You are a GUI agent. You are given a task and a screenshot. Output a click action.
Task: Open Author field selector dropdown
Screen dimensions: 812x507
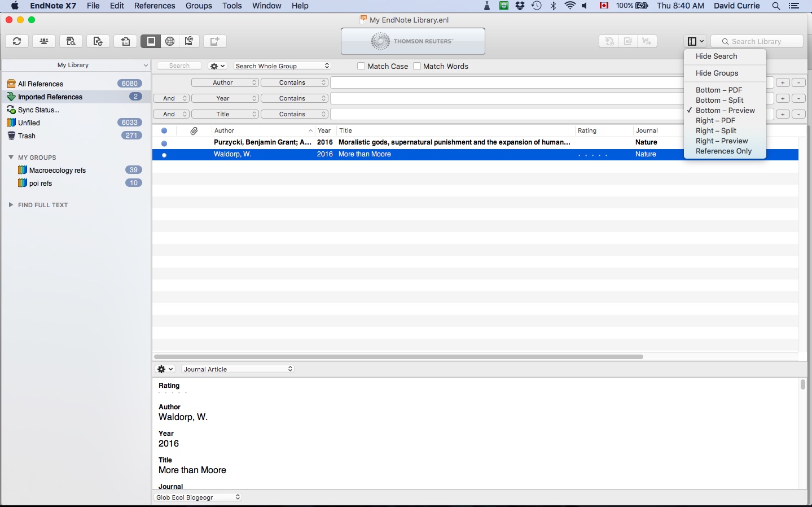pyautogui.click(x=225, y=82)
